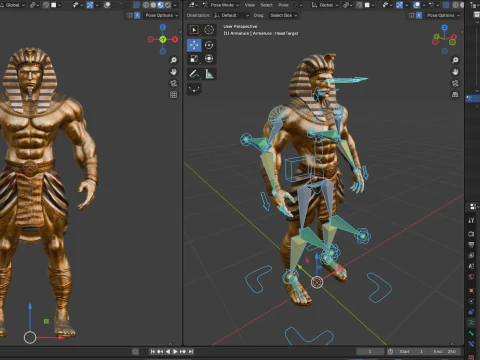The height and width of the screenshot is (360, 480).
Task: Select the Annotate tool in the right viewport
Action: click(194, 74)
